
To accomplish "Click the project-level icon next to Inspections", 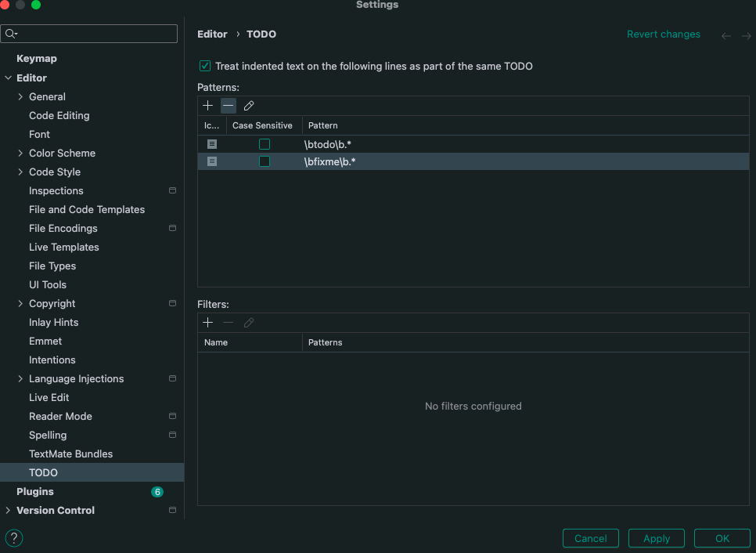I will [172, 190].
